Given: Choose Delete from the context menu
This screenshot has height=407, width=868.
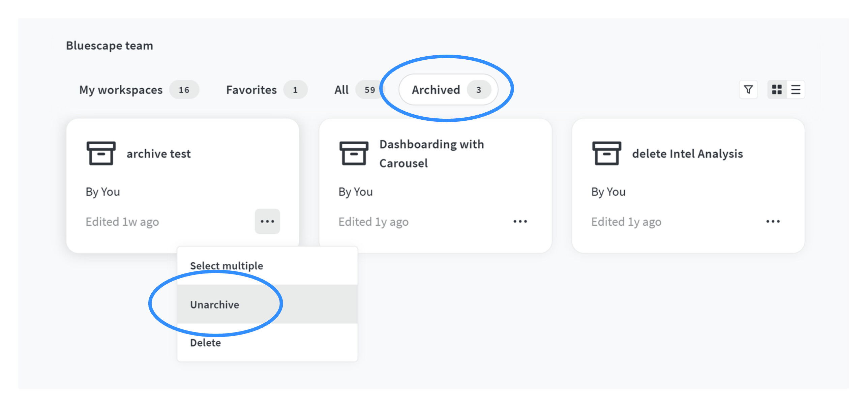Looking at the screenshot, I should point(206,343).
